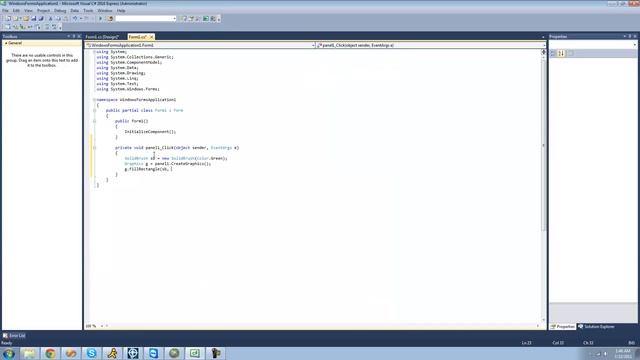Image resolution: width=640 pixels, height=360 pixels.
Task: Collapse the namespace WindowsFormsApplication1 block
Action: [x=94, y=100]
